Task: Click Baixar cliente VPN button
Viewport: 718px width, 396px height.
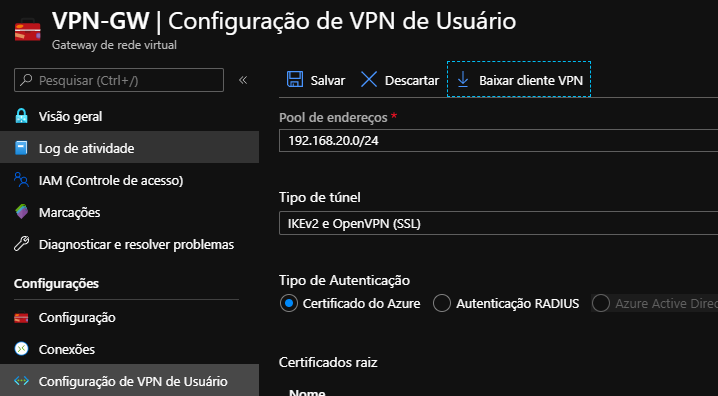Action: click(519, 79)
